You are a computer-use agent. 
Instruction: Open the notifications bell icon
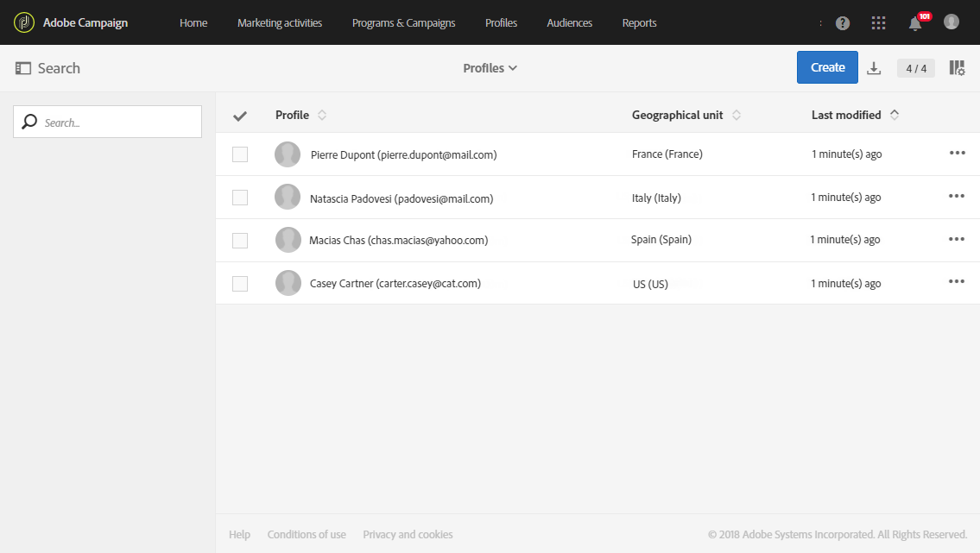tap(915, 23)
